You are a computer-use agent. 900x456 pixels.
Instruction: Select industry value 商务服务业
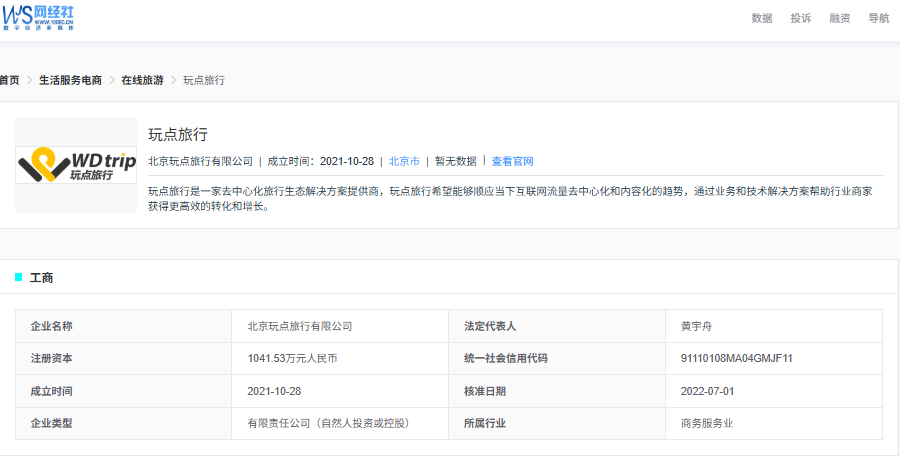click(707, 423)
